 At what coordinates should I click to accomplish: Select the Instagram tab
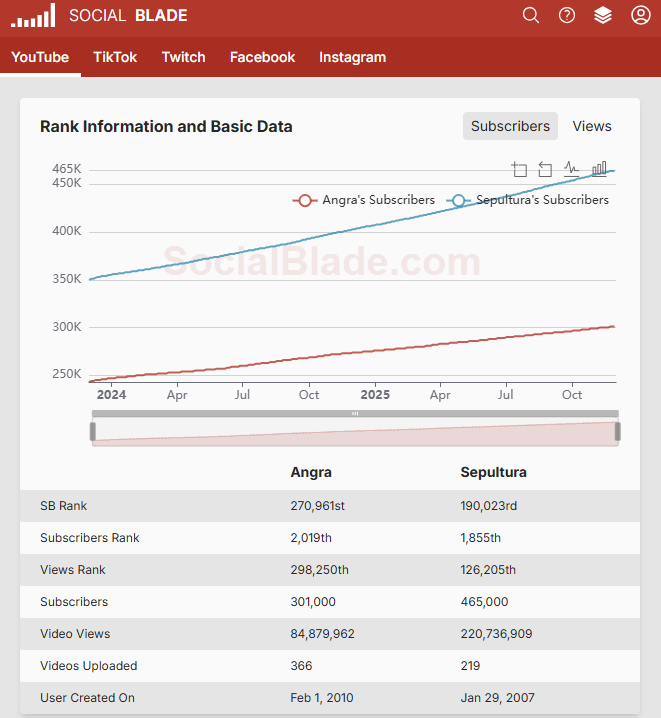pos(352,57)
